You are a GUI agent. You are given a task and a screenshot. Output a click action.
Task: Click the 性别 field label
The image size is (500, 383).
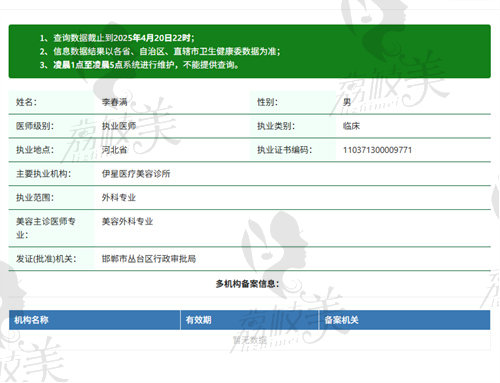[267, 102]
